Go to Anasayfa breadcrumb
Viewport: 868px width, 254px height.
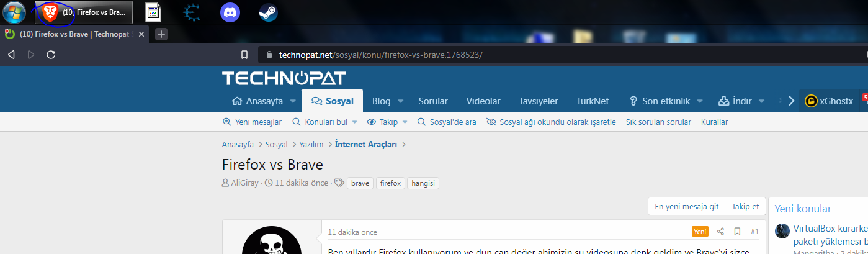tap(238, 144)
